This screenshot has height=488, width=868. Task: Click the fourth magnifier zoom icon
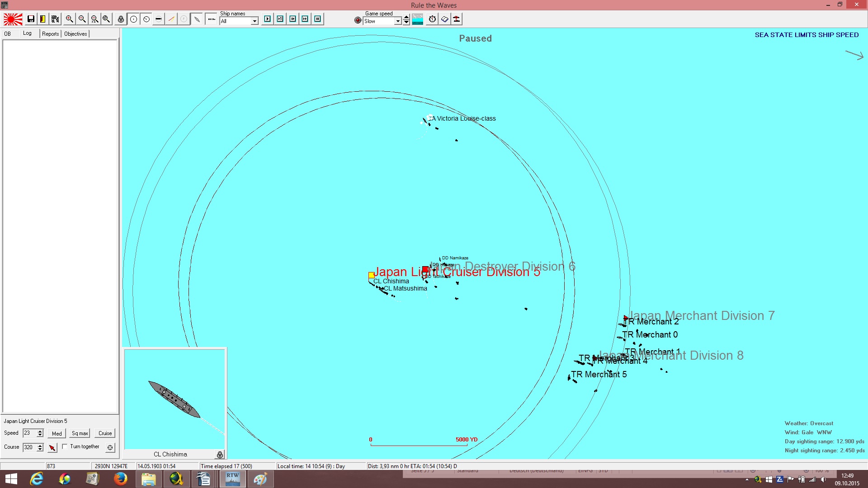[x=106, y=19]
